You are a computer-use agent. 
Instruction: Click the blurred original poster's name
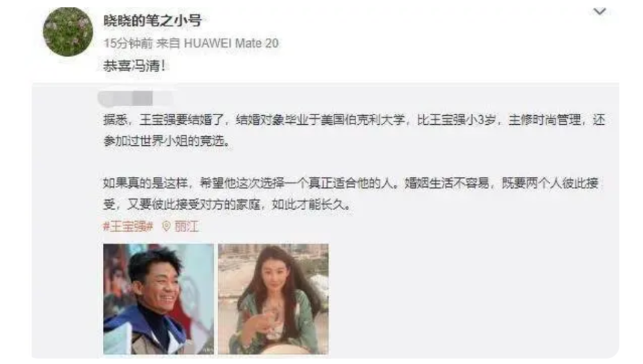[135, 98]
